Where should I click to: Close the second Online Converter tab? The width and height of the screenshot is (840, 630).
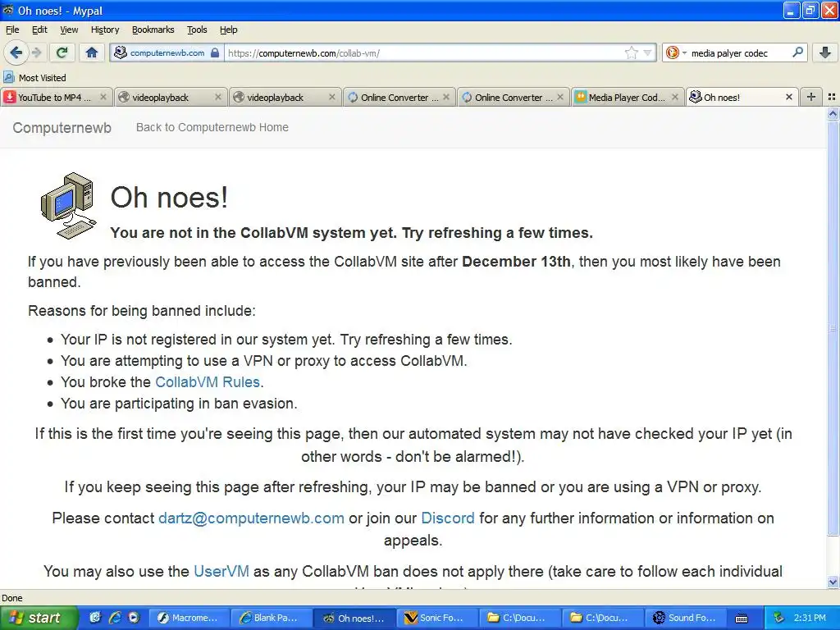(560, 97)
